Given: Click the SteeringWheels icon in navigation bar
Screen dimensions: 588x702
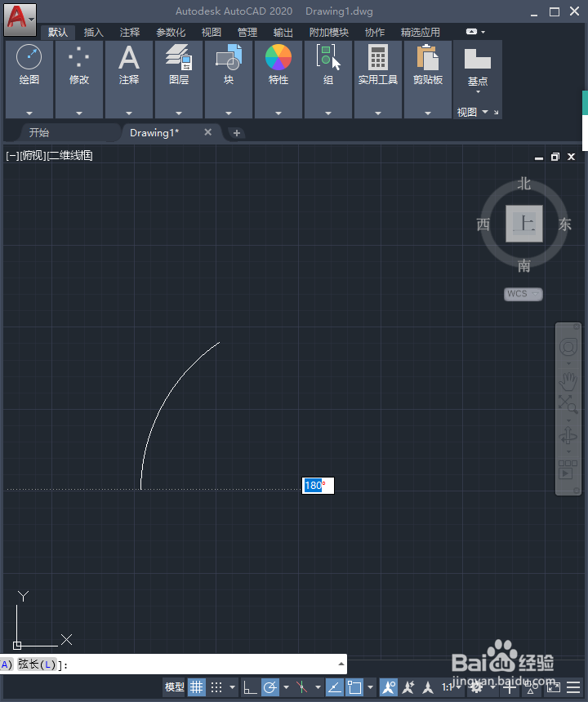Looking at the screenshot, I should tap(568, 347).
